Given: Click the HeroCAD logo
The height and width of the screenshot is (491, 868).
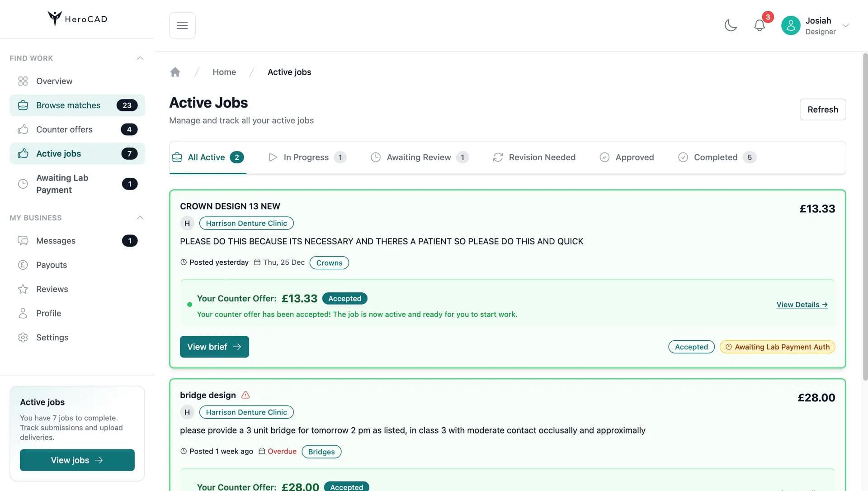Looking at the screenshot, I should pos(77,19).
